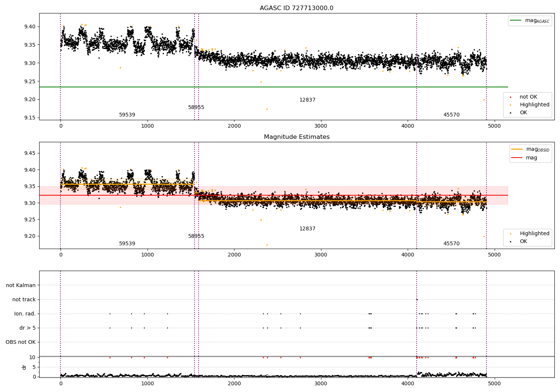
Task: Click 'Highlighted' legend entry in the top plot
Action: click(529, 105)
